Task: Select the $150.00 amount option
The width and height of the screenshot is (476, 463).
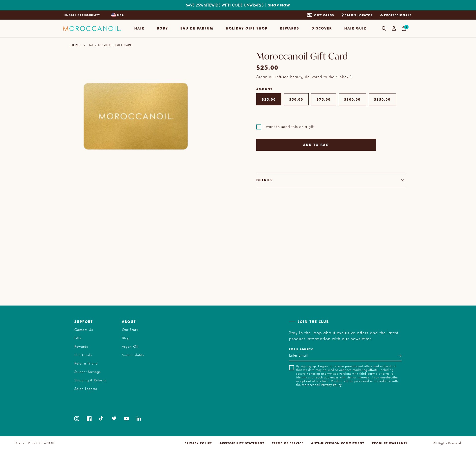Action: tap(382, 99)
